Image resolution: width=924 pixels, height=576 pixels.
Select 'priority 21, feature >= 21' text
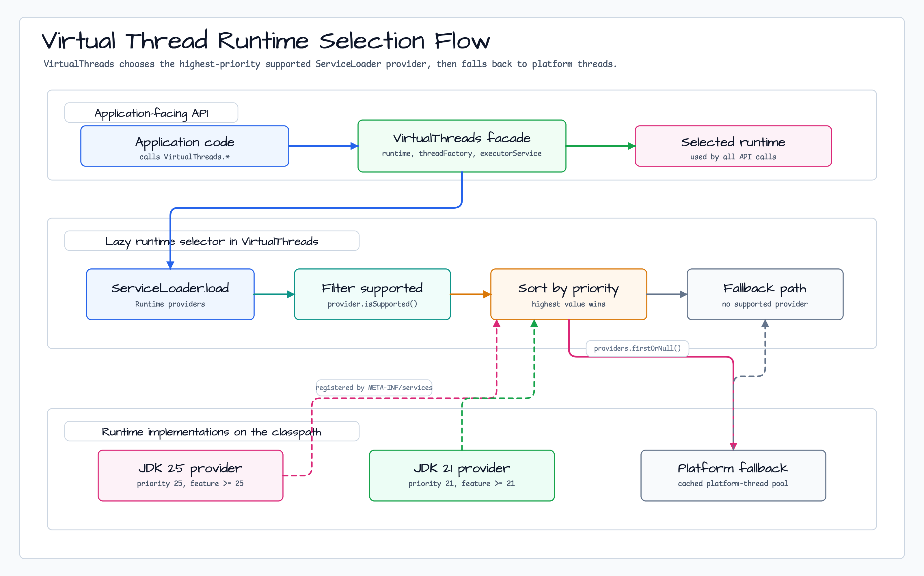[462, 483]
